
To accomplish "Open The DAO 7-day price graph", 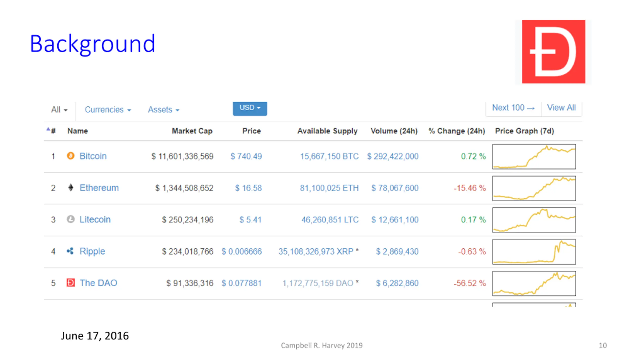I will [x=534, y=283].
